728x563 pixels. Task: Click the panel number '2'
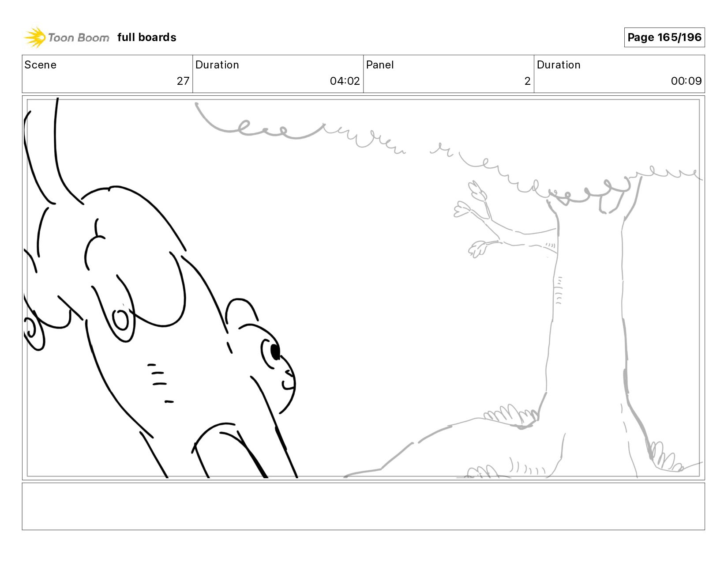(527, 81)
